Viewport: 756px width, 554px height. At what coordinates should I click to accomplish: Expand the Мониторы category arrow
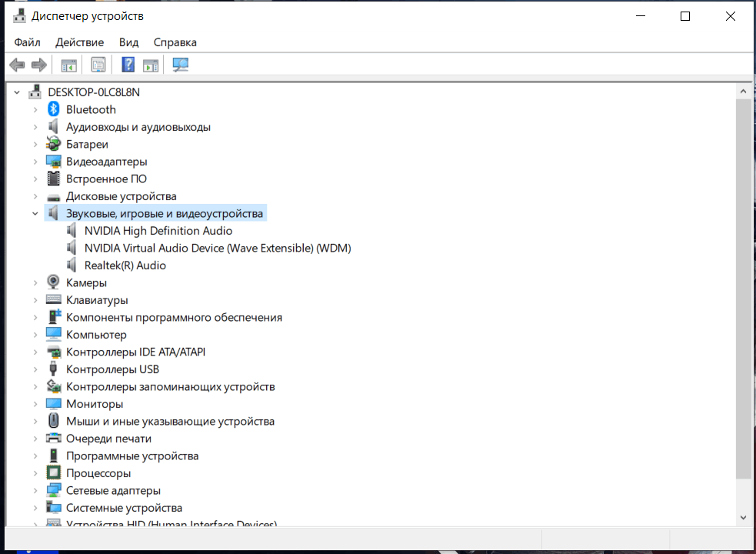pyautogui.click(x=35, y=404)
